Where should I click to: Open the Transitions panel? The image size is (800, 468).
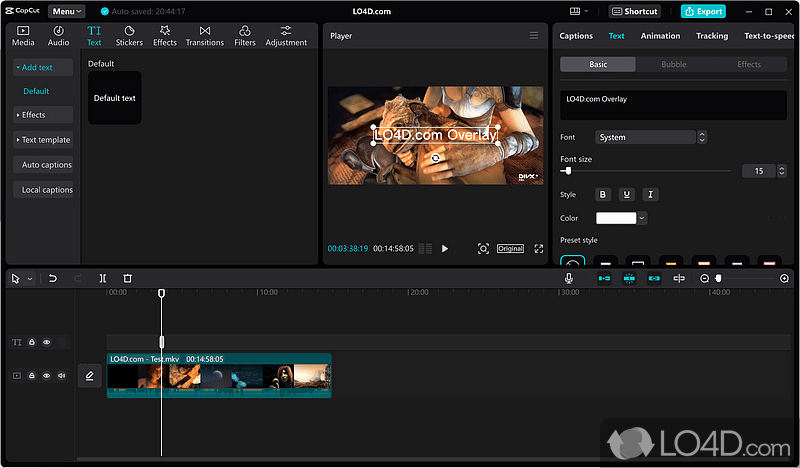(x=205, y=36)
